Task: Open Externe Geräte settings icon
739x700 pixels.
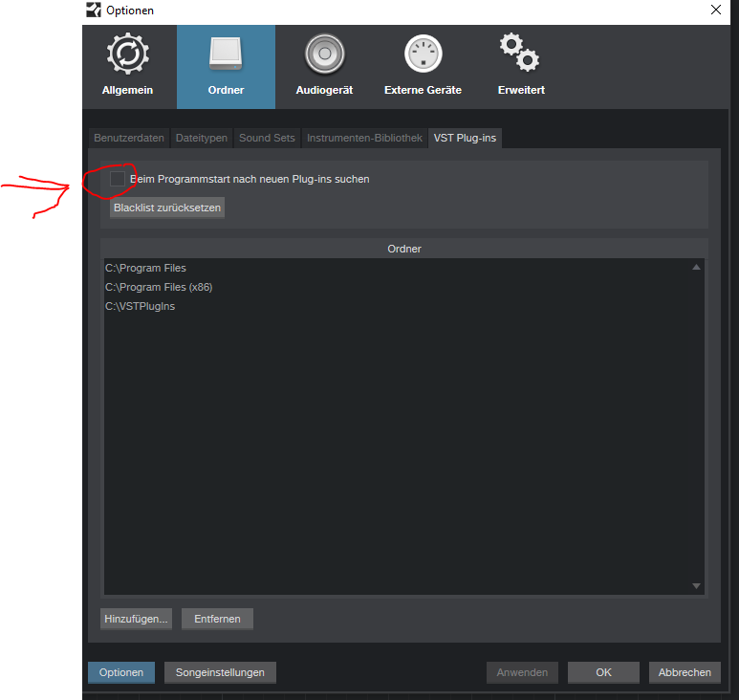Action: (x=423, y=56)
